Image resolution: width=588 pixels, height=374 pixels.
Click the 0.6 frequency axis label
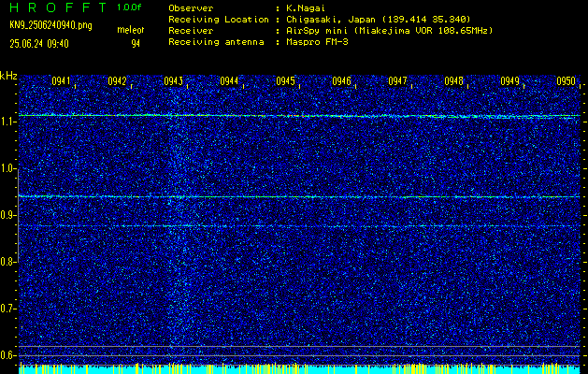coord(7,355)
